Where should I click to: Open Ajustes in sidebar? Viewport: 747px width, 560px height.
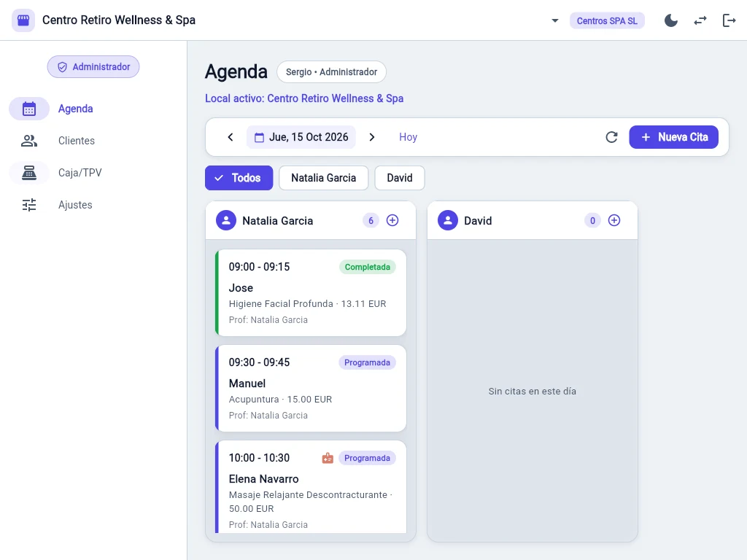point(75,205)
